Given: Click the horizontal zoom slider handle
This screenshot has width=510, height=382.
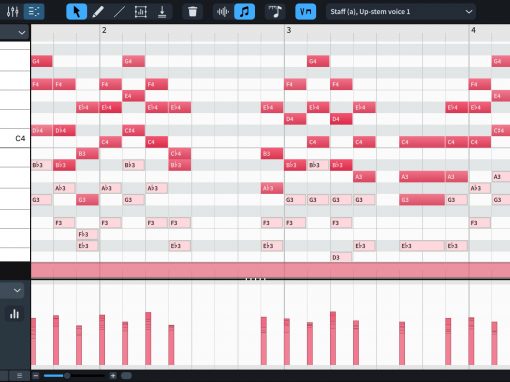Looking at the screenshot, I should click(67, 376).
